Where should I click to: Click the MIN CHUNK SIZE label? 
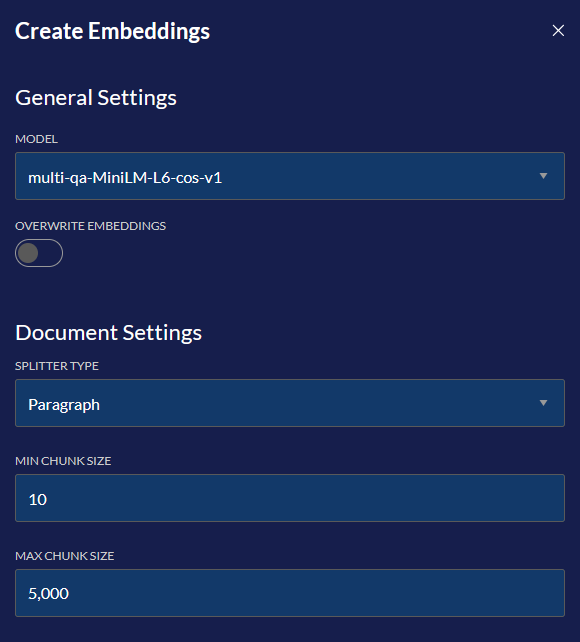click(63, 461)
